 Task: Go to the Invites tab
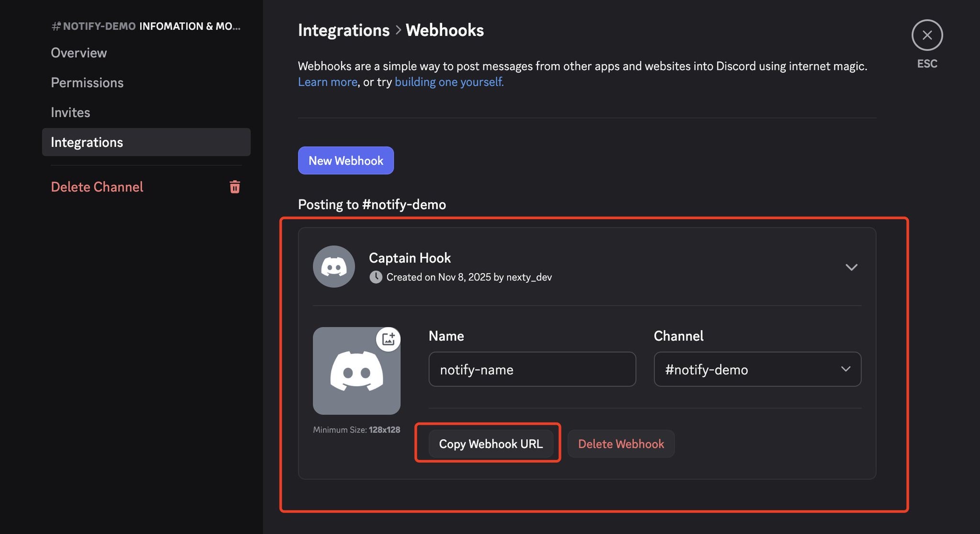[70, 112]
